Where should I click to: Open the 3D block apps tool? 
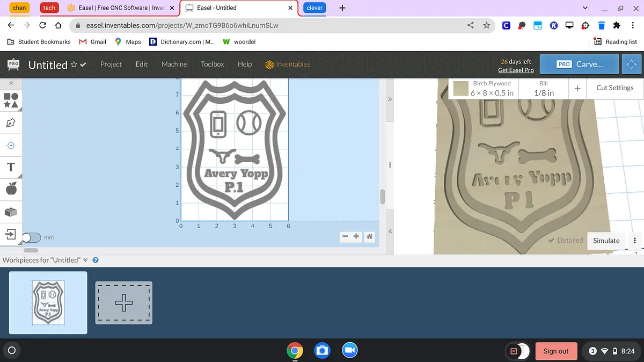11,212
